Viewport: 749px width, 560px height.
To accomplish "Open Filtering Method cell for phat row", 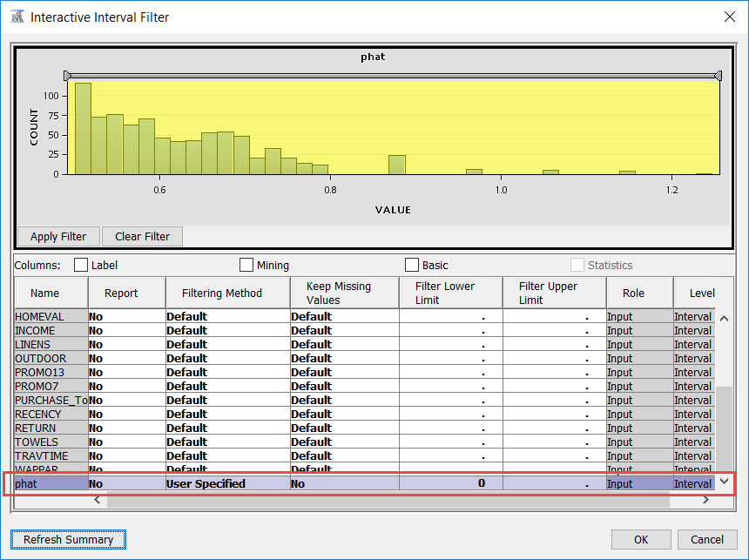I will tap(226, 483).
